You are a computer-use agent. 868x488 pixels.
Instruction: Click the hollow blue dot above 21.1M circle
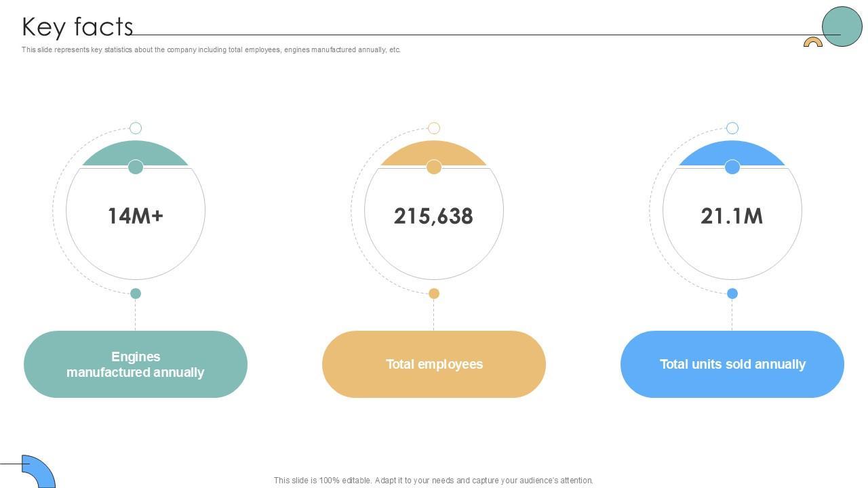732,128
